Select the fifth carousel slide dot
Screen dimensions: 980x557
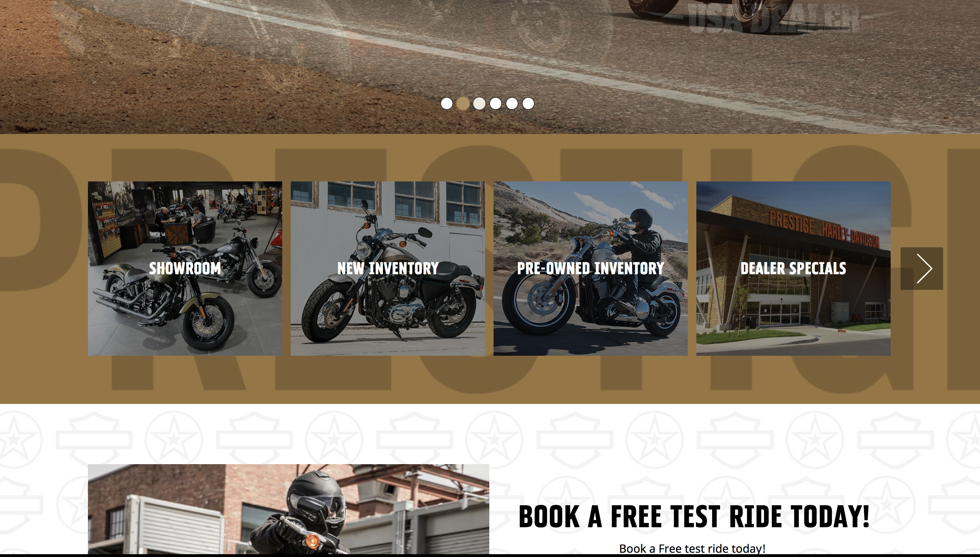(x=512, y=103)
